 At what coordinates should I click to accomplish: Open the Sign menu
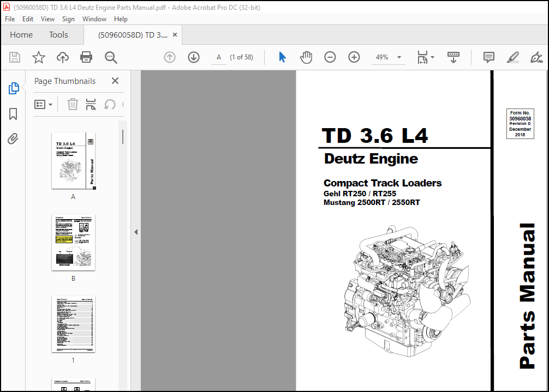click(x=68, y=19)
